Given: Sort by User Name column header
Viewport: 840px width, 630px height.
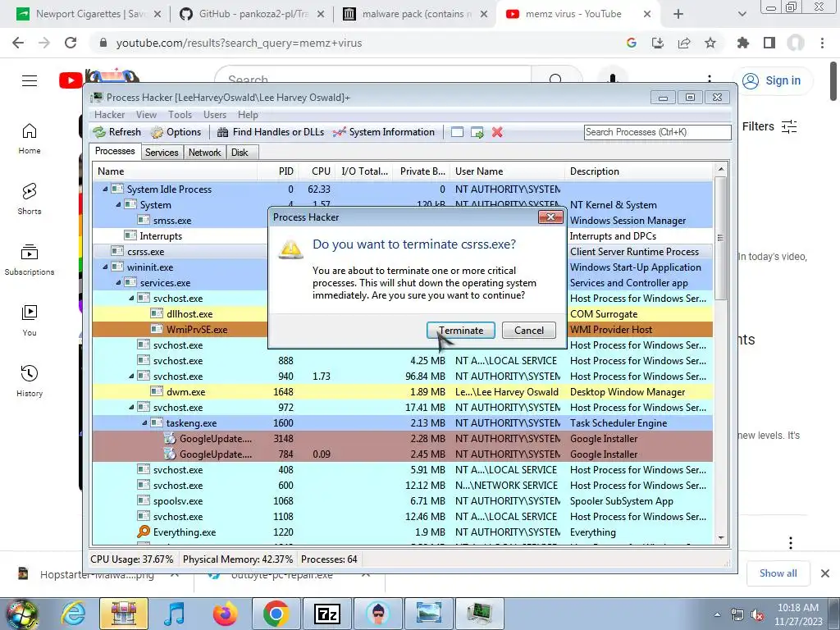Looking at the screenshot, I should [507, 171].
